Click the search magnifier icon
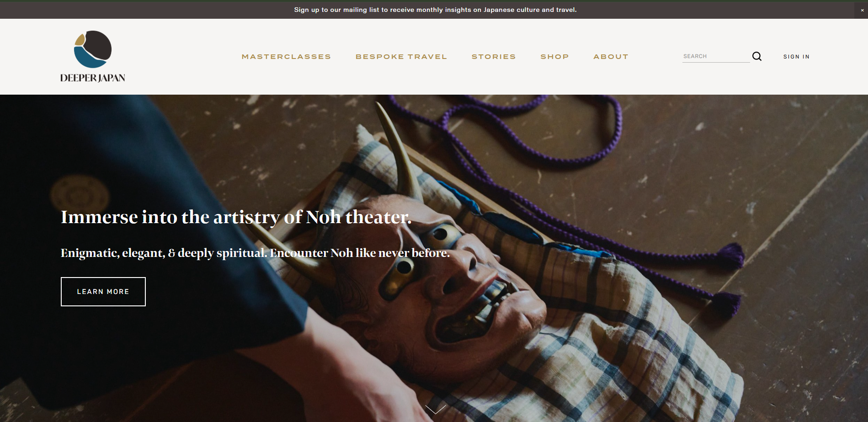Image resolution: width=868 pixels, height=422 pixels. 757,56
